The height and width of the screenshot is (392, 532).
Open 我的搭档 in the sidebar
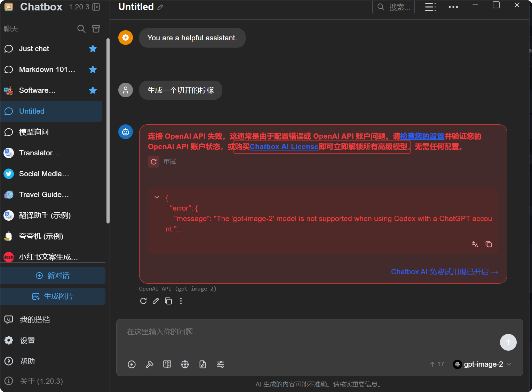click(53, 320)
